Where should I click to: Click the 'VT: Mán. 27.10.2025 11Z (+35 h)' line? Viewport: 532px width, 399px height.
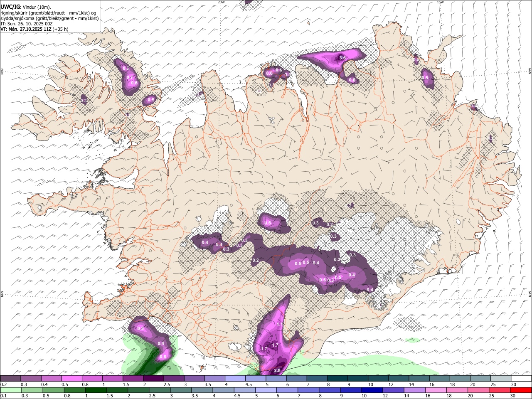[34, 29]
